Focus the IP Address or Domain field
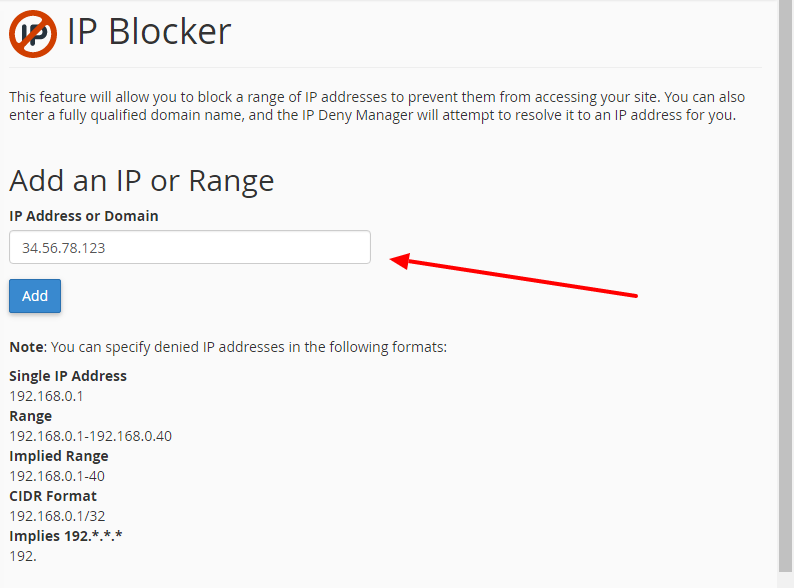 click(x=190, y=247)
